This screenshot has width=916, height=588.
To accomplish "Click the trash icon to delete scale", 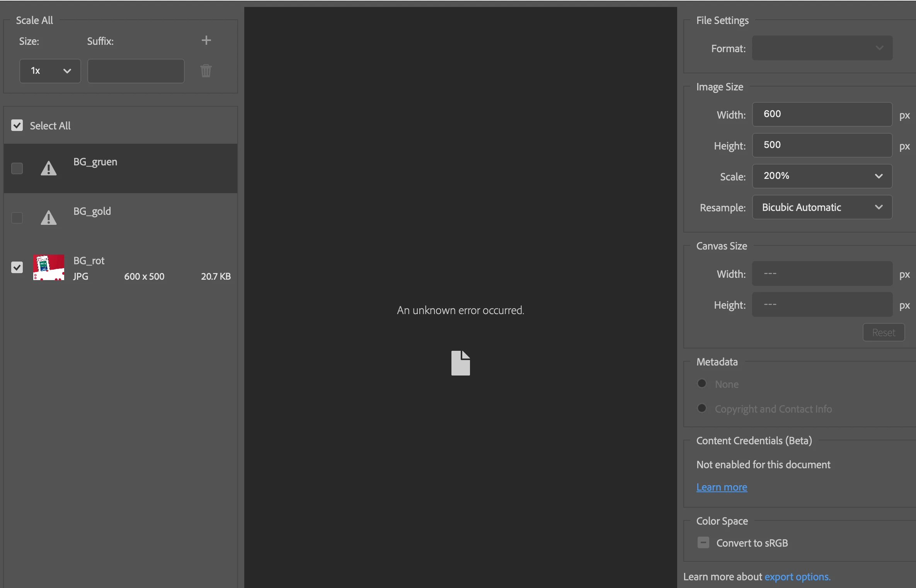I will (206, 71).
